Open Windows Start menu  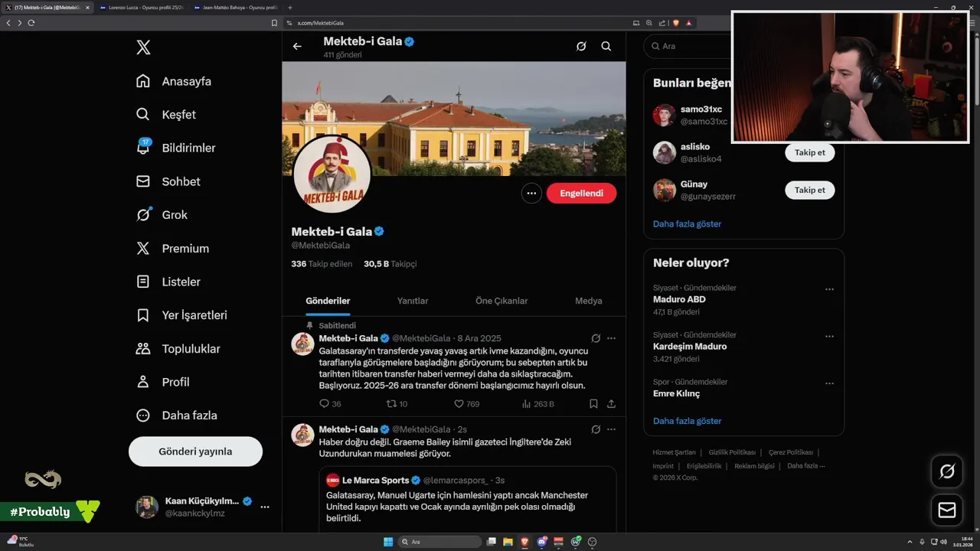(388, 542)
